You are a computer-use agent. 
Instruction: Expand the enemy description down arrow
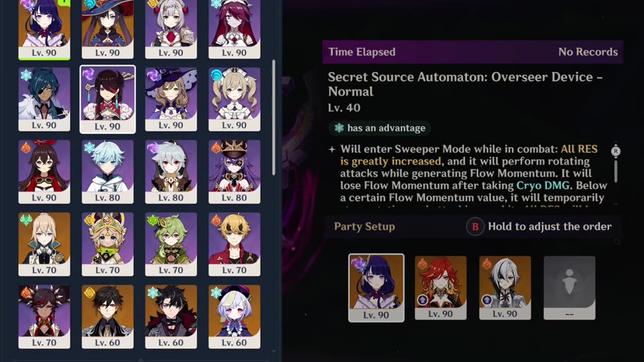coord(616,204)
